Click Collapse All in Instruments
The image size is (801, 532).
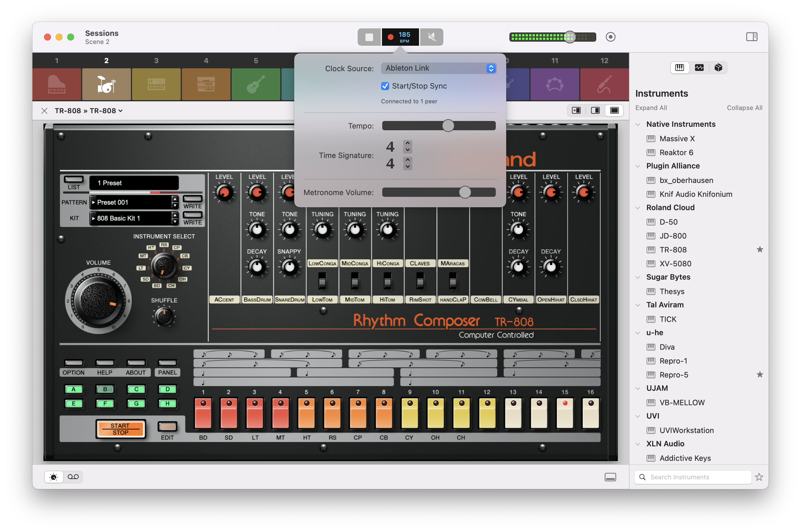[x=744, y=108]
